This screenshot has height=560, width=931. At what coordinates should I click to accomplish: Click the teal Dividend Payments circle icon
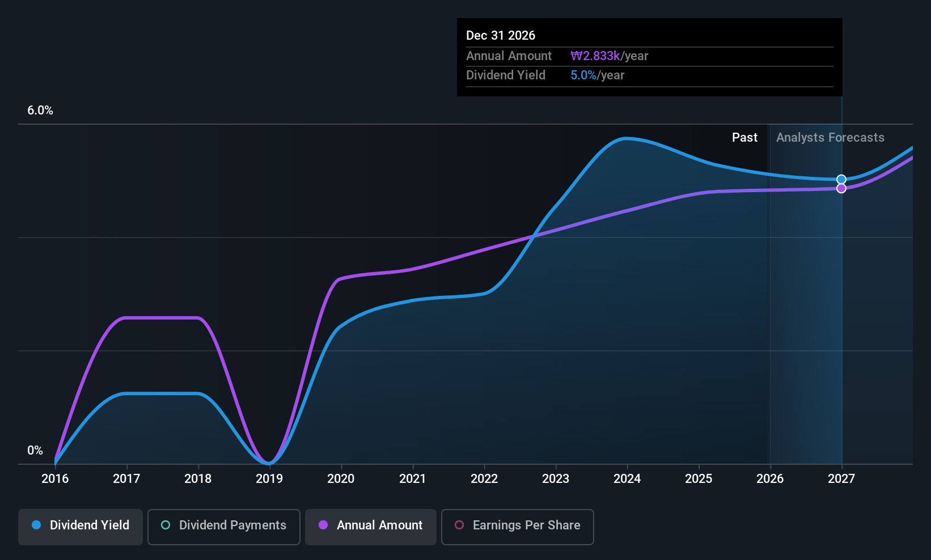pos(165,525)
